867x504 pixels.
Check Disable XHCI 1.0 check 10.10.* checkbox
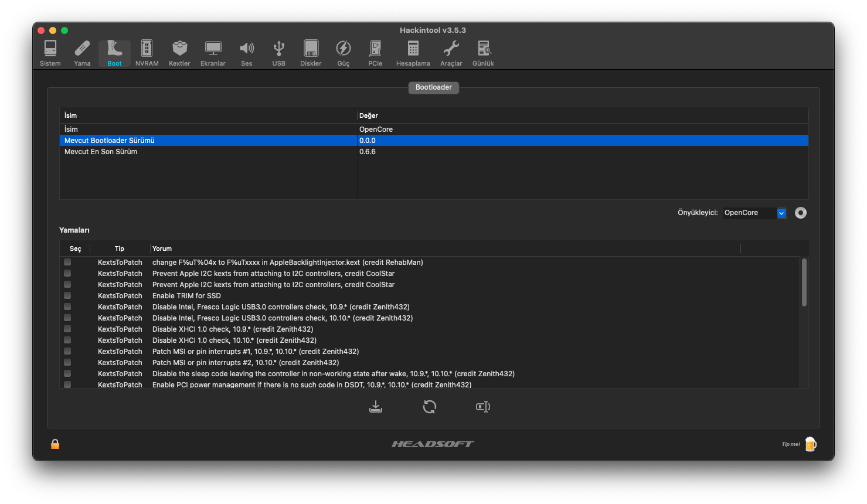pyautogui.click(x=67, y=340)
